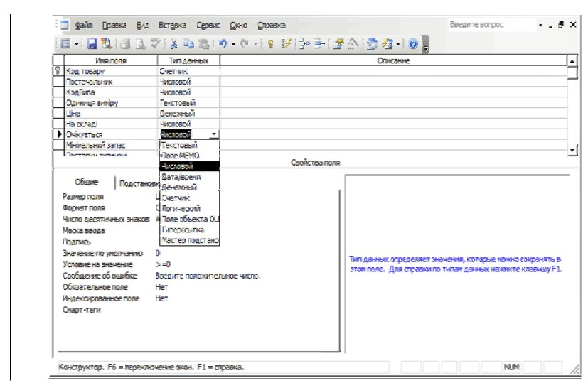Click the Print toolbar icon

click(x=125, y=44)
